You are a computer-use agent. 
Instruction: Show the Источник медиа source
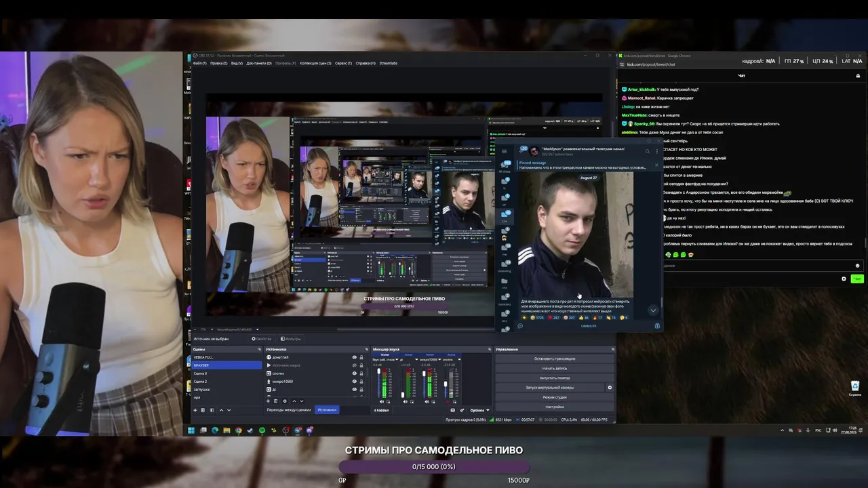[x=354, y=365]
